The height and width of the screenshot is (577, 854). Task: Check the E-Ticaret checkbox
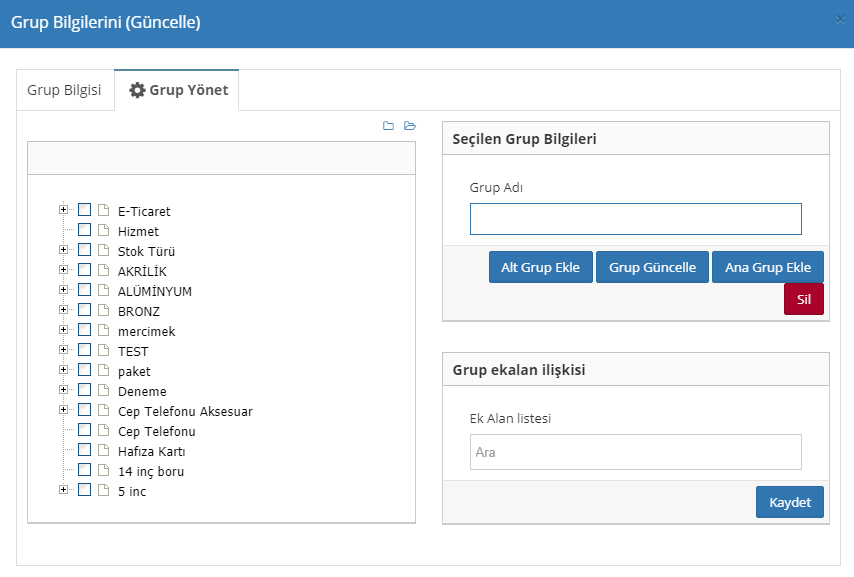point(85,210)
